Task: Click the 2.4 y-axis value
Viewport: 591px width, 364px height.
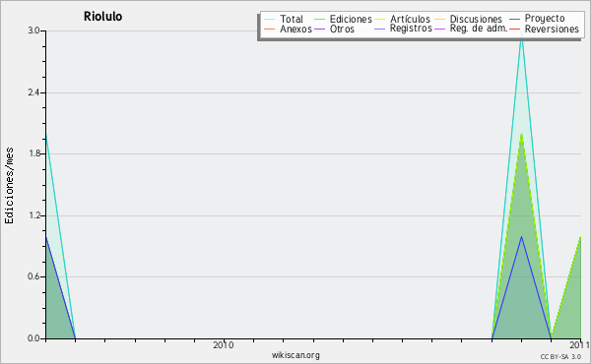Action: (33, 92)
